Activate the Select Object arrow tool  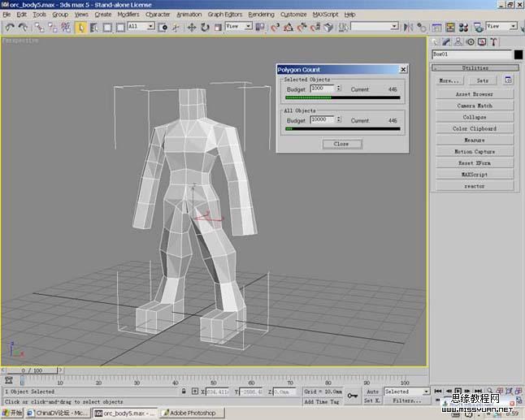(81, 28)
